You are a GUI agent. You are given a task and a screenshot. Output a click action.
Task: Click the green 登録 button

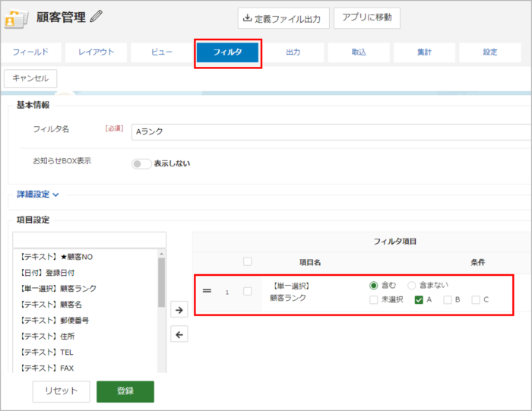point(125,391)
